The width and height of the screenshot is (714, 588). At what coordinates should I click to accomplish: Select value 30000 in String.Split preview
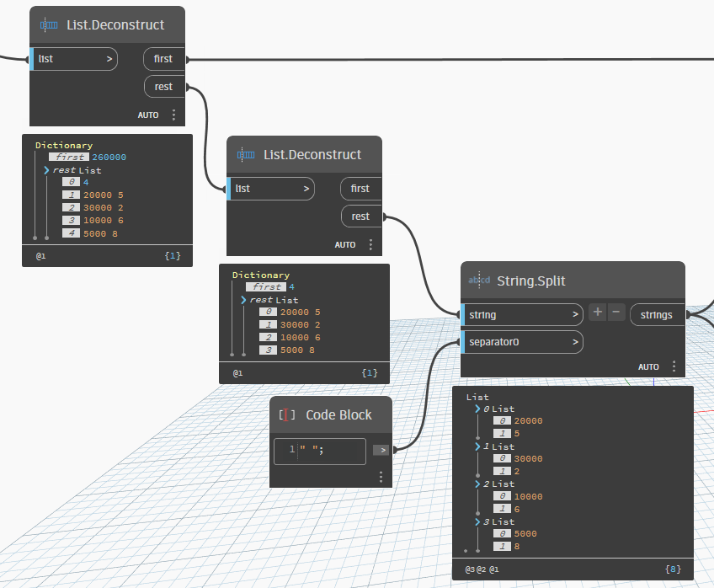tap(528, 458)
